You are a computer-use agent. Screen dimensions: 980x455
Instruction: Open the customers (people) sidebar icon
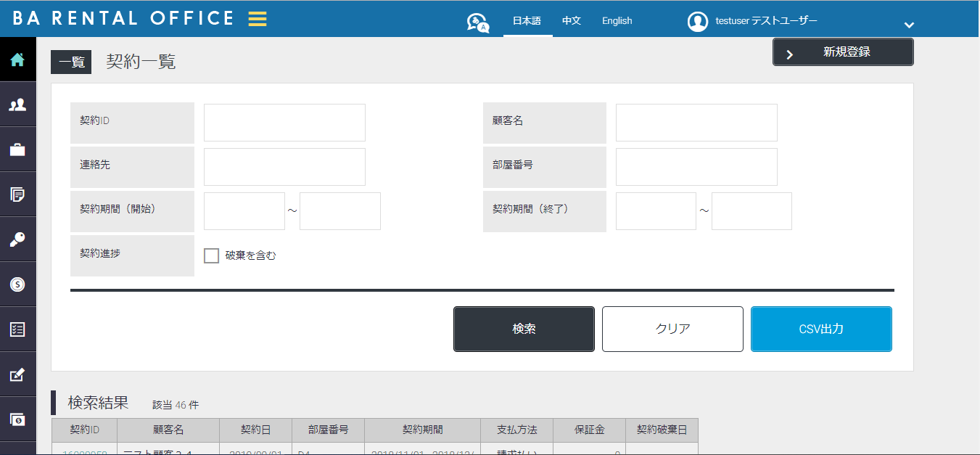click(x=17, y=105)
